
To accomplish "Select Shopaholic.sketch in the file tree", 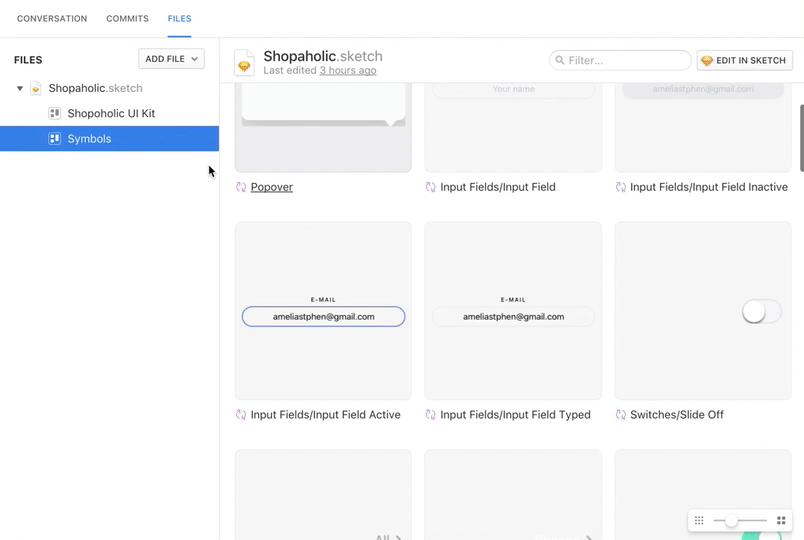I will [x=95, y=88].
